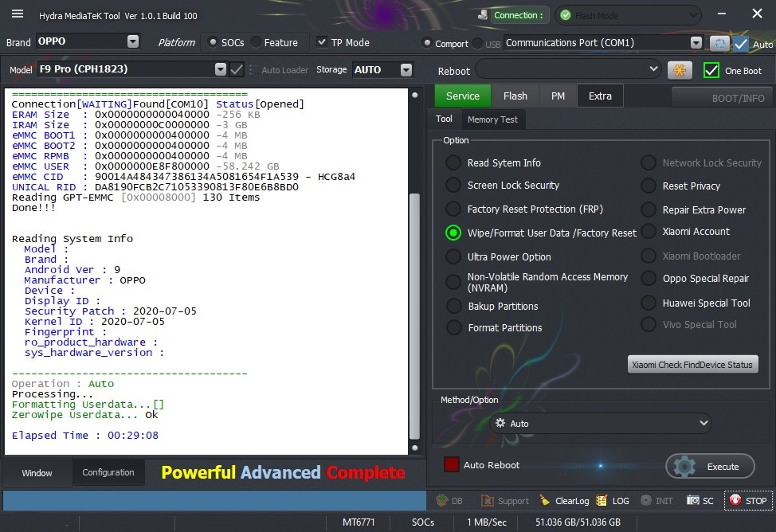
Task: Click Xiaomi Check FindDevice Status button
Action: 692,365
